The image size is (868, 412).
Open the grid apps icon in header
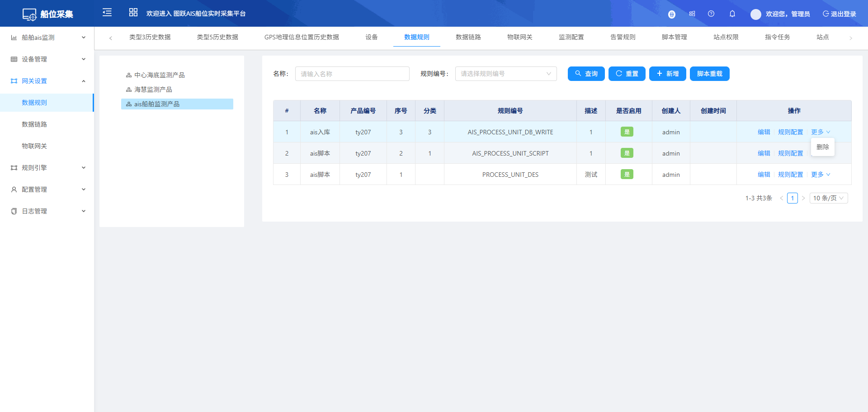(133, 13)
